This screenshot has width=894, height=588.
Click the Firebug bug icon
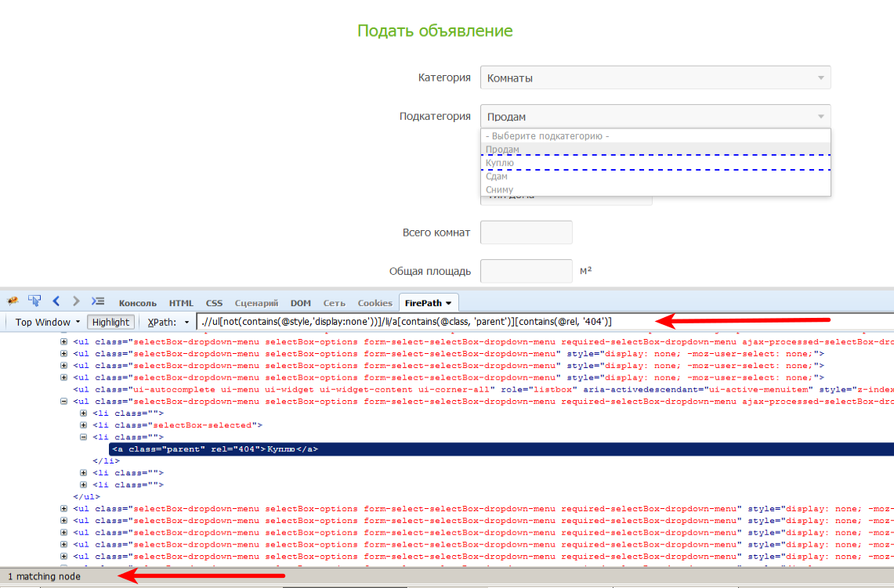pyautogui.click(x=13, y=301)
